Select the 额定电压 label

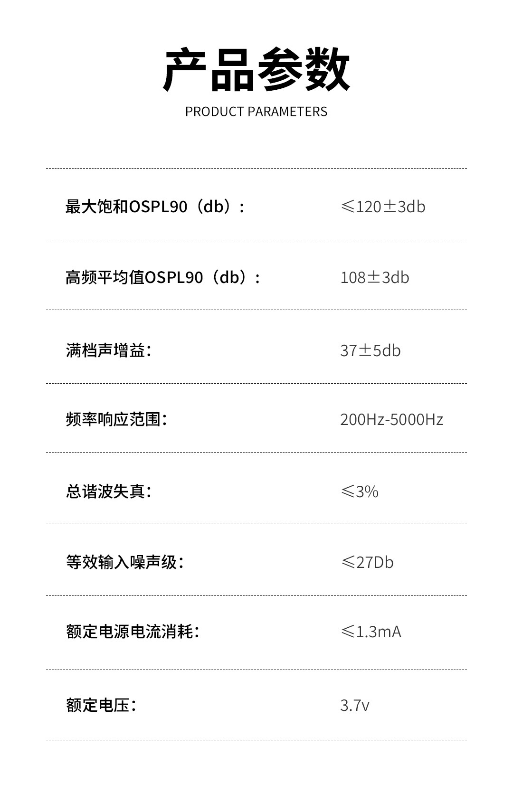tap(101, 705)
